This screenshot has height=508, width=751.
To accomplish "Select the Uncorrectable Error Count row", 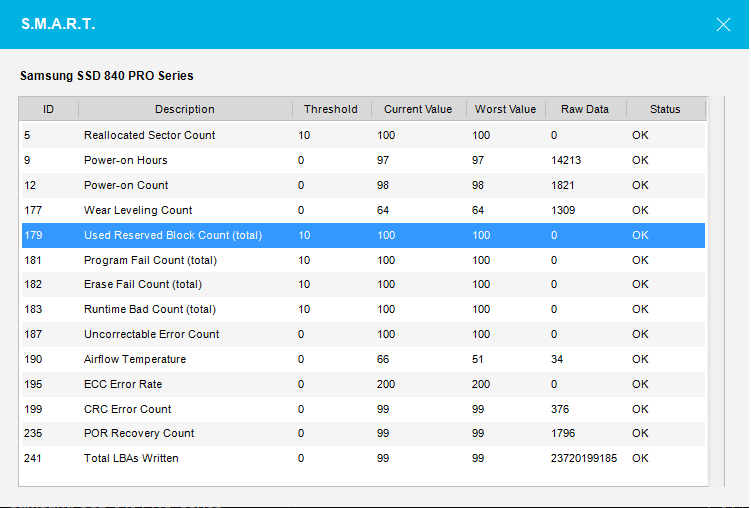I will pos(363,334).
